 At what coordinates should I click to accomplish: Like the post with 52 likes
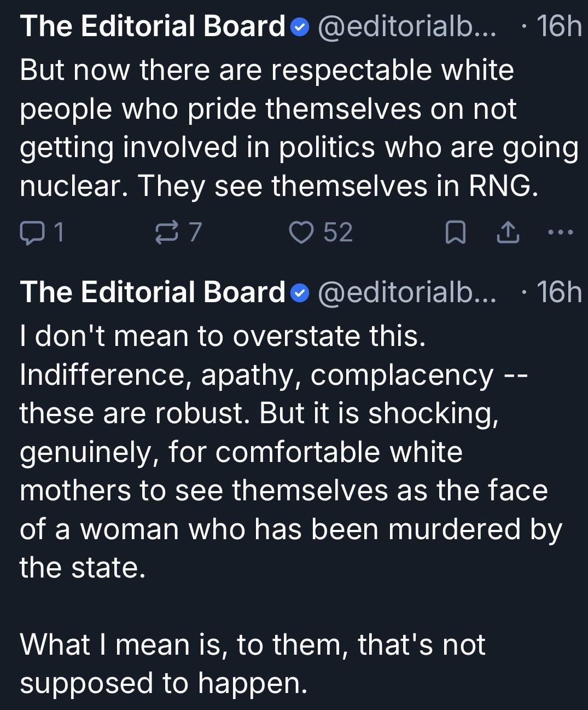[x=301, y=233]
